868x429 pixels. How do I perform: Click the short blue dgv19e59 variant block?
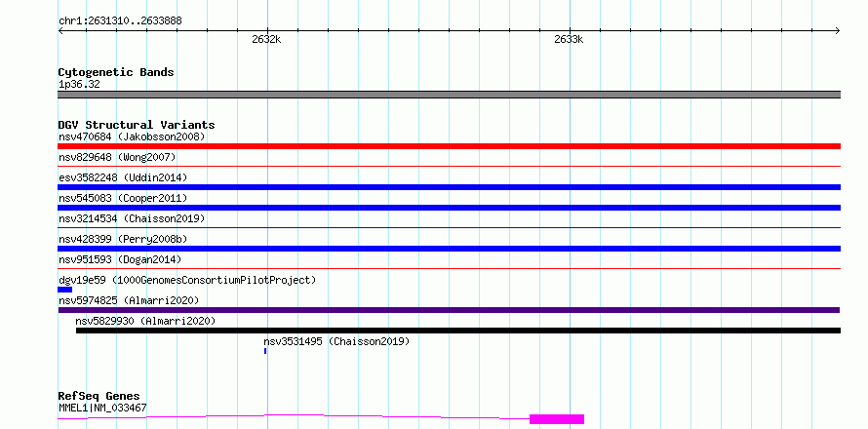tap(64, 290)
